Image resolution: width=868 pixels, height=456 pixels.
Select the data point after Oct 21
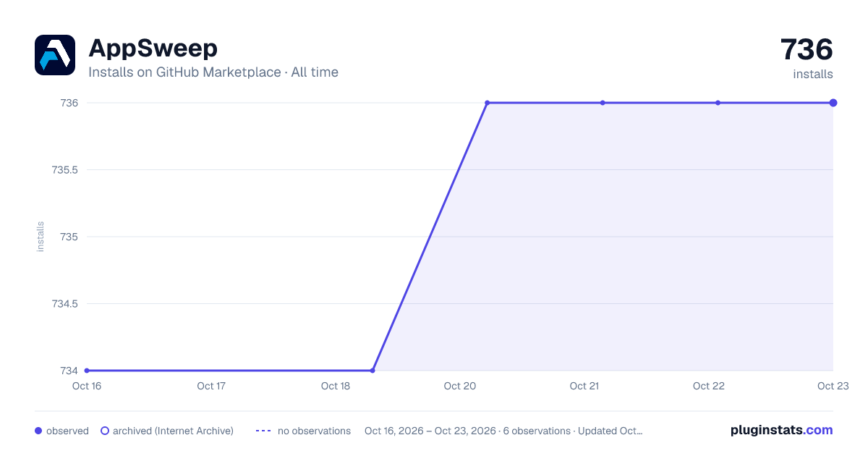pyautogui.click(x=603, y=103)
